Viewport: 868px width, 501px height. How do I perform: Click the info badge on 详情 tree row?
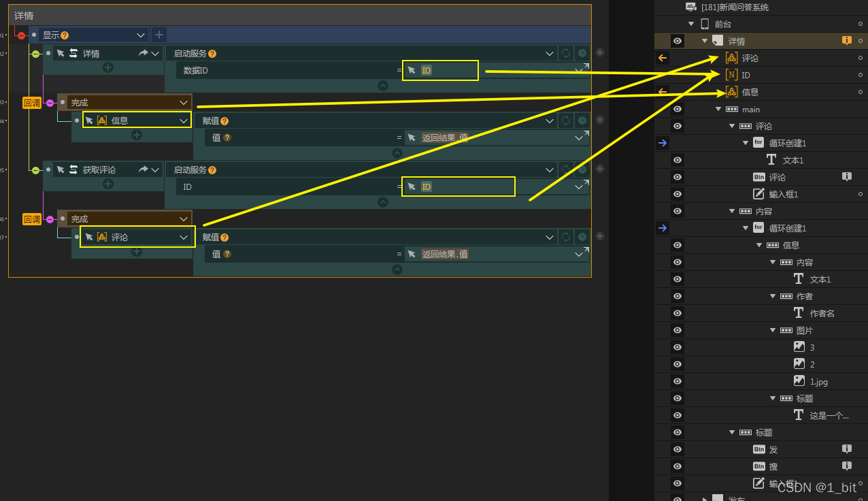(x=847, y=41)
